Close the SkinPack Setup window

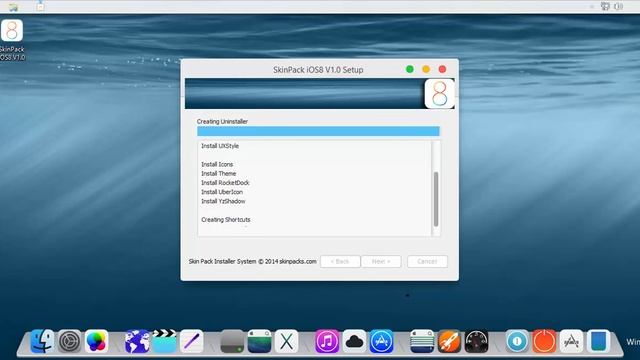point(442,69)
